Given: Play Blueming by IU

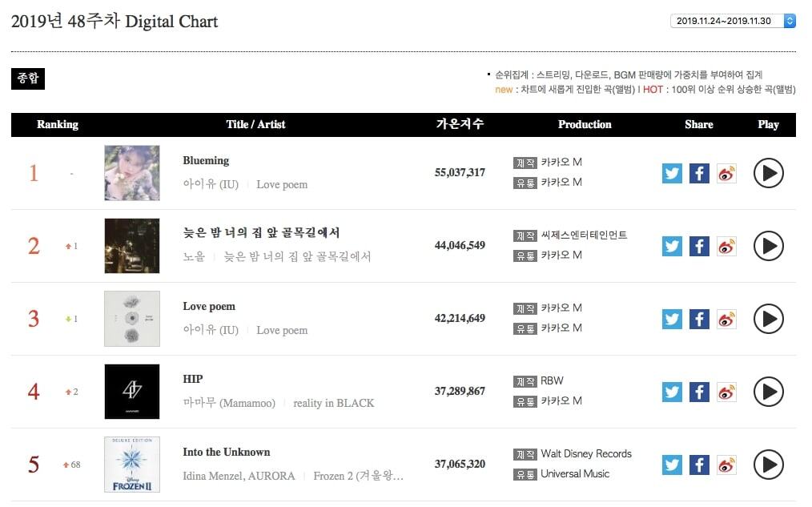Looking at the screenshot, I should click(x=768, y=173).
